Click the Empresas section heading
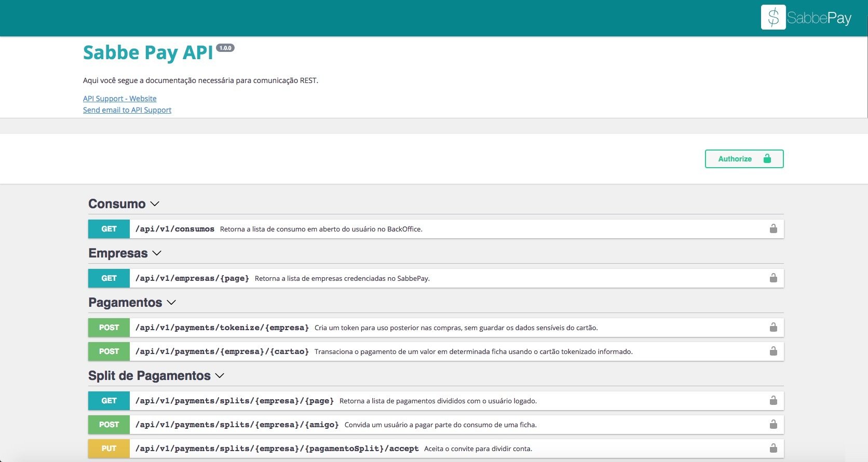Image resolution: width=868 pixels, height=462 pixels. coord(118,253)
